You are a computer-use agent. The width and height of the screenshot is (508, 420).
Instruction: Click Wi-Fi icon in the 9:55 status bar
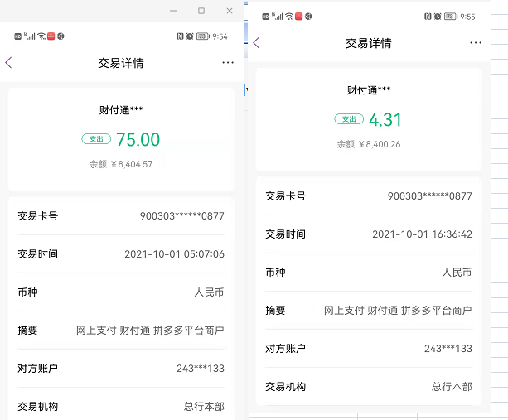pos(288,17)
